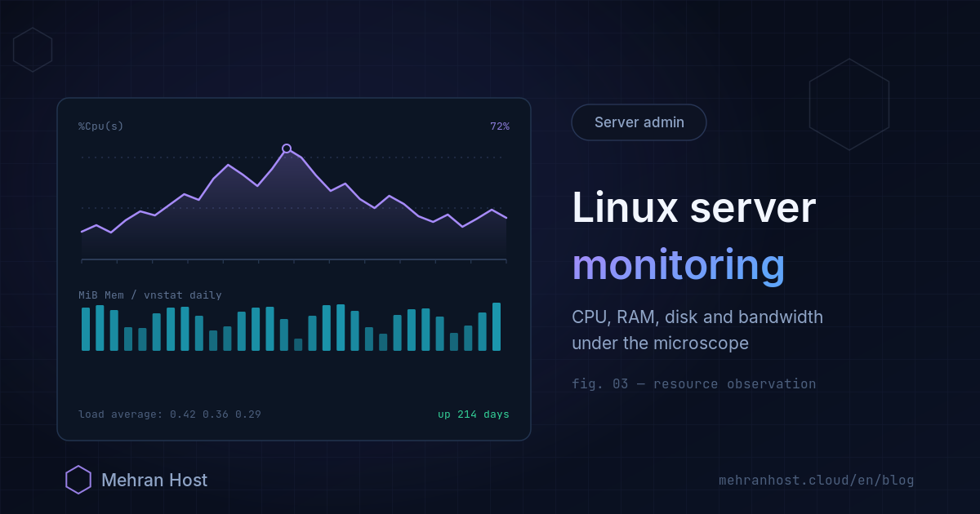Click the Server admin pill badge
Screen dimensions: 980x514
(639, 122)
